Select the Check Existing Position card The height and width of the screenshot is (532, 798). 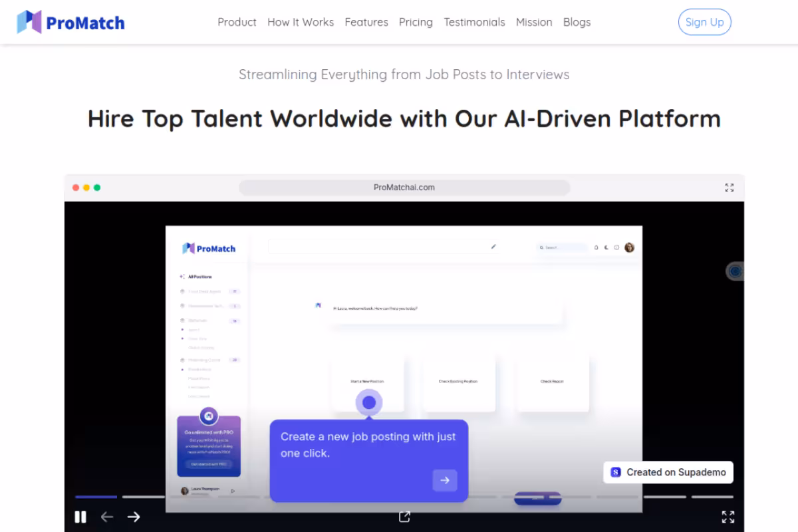tap(459, 382)
